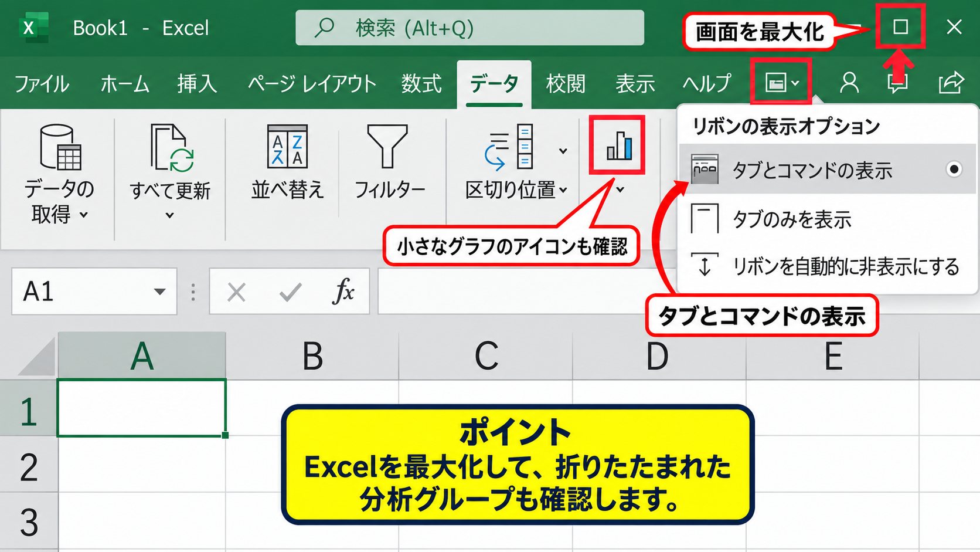The height and width of the screenshot is (552, 980).
Task: Confirm entry with the check mark button
Action: [x=290, y=292]
